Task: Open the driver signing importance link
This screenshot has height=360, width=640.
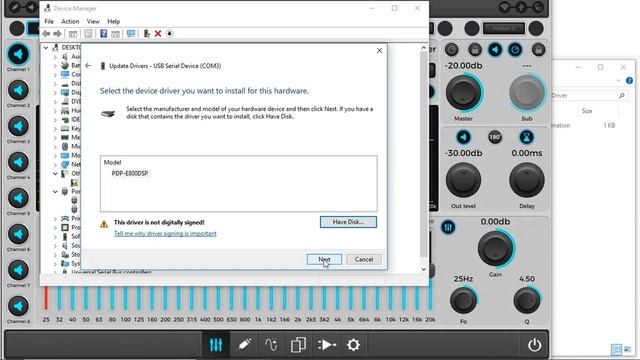Action: coord(165,233)
